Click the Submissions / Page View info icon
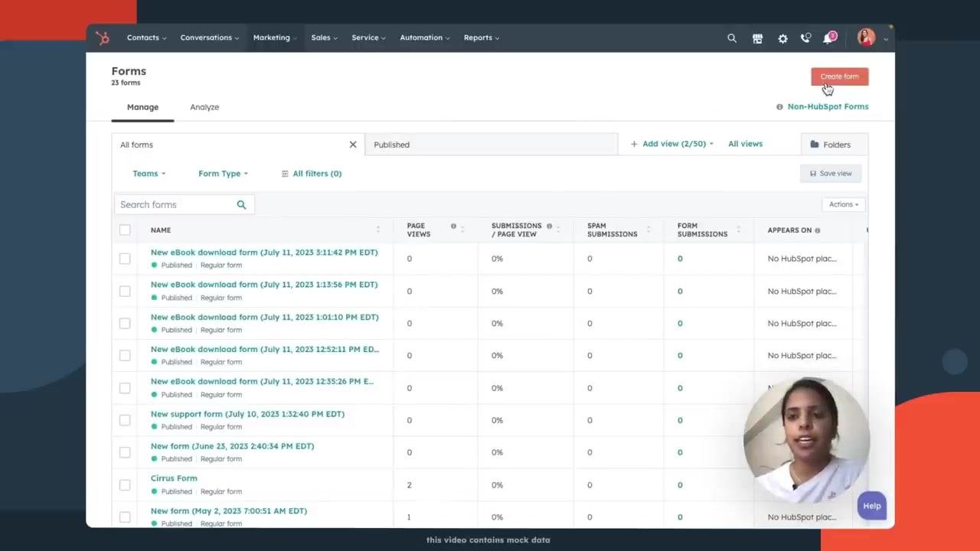 click(549, 226)
